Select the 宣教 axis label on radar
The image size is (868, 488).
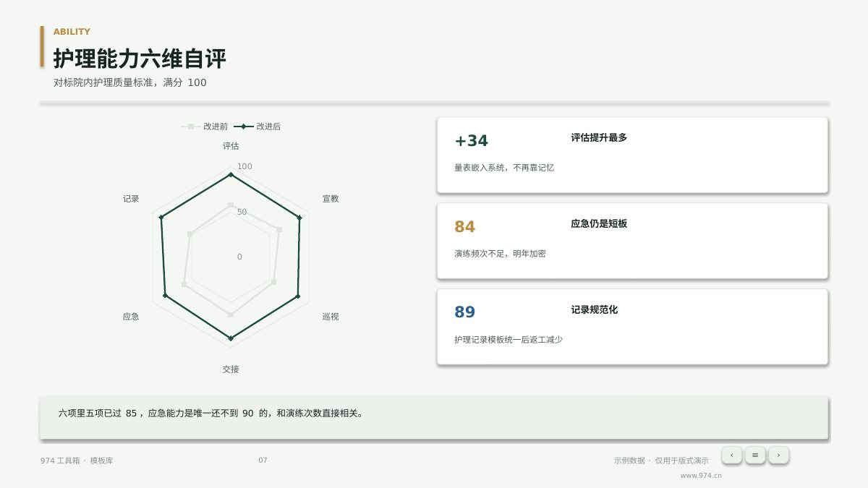click(331, 199)
